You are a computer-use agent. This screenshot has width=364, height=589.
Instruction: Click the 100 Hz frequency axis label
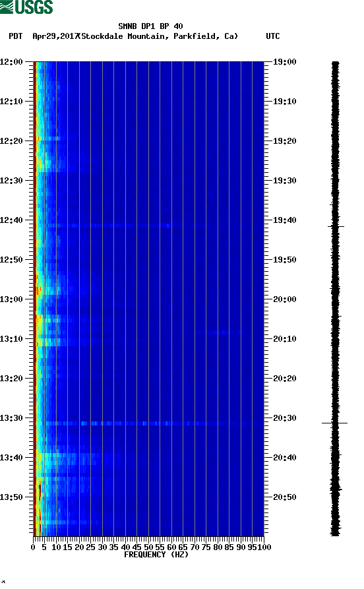click(x=264, y=547)
